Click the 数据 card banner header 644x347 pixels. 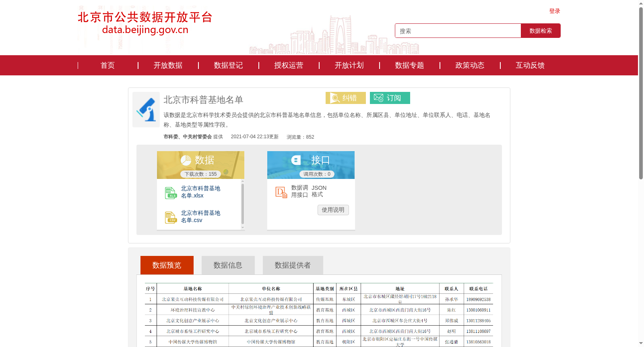pos(200,165)
